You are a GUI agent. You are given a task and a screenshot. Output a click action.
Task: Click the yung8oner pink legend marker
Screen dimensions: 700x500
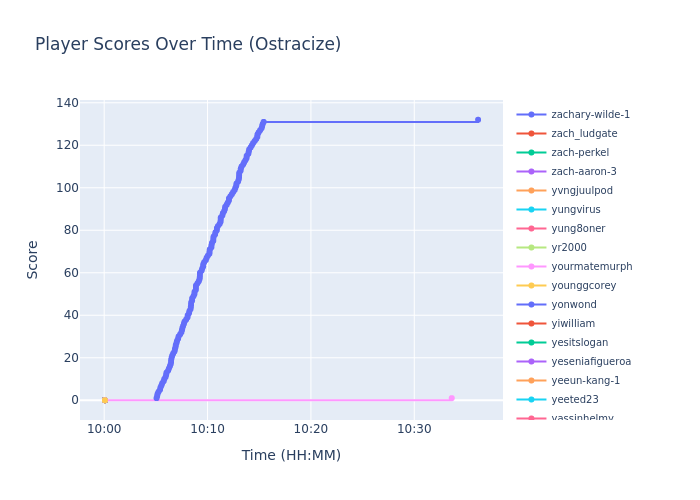tap(531, 229)
